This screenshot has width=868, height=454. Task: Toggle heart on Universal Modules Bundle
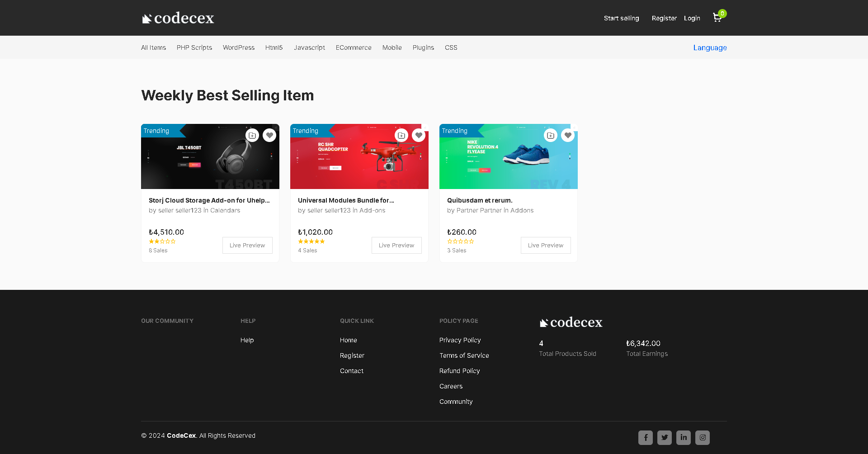(x=419, y=135)
